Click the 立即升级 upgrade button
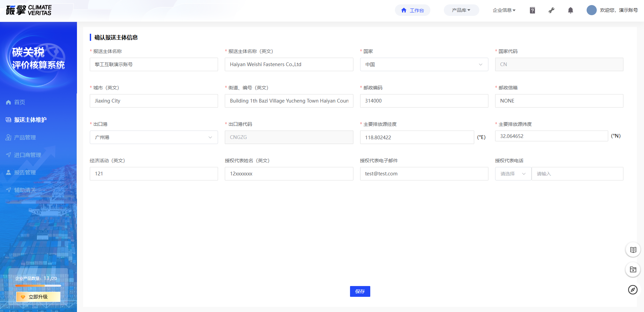 [38, 297]
